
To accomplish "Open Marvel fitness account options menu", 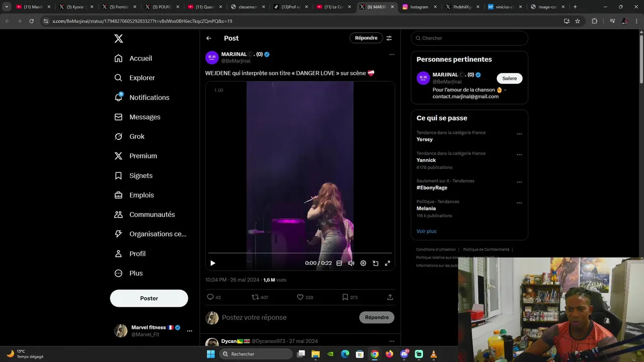I will pyautogui.click(x=190, y=331).
